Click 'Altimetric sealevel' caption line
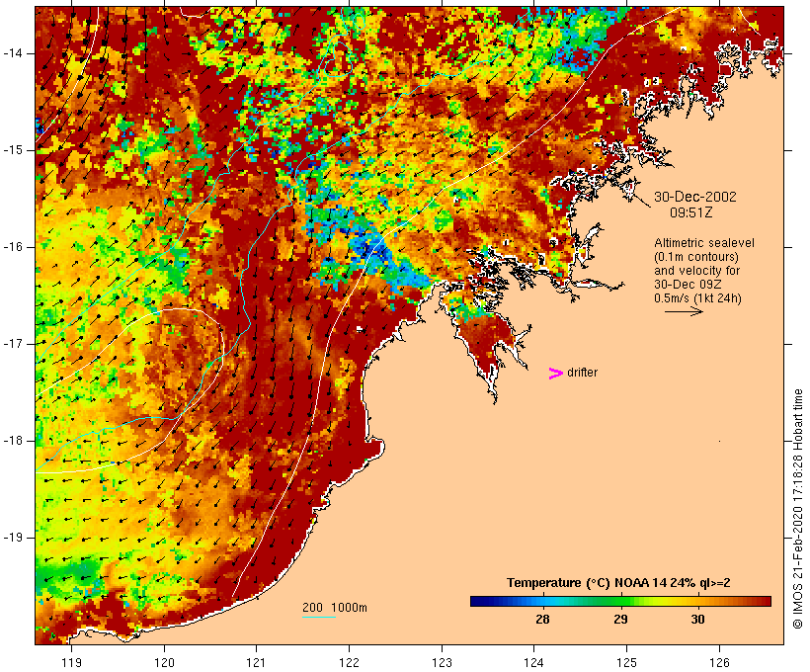This screenshot has width=810, height=672. click(x=703, y=243)
